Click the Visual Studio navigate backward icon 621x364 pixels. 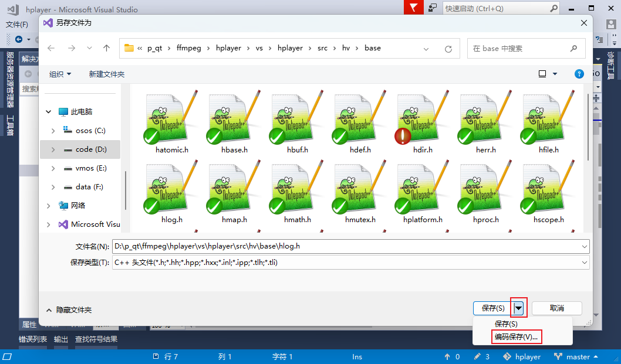pyautogui.click(x=19, y=39)
